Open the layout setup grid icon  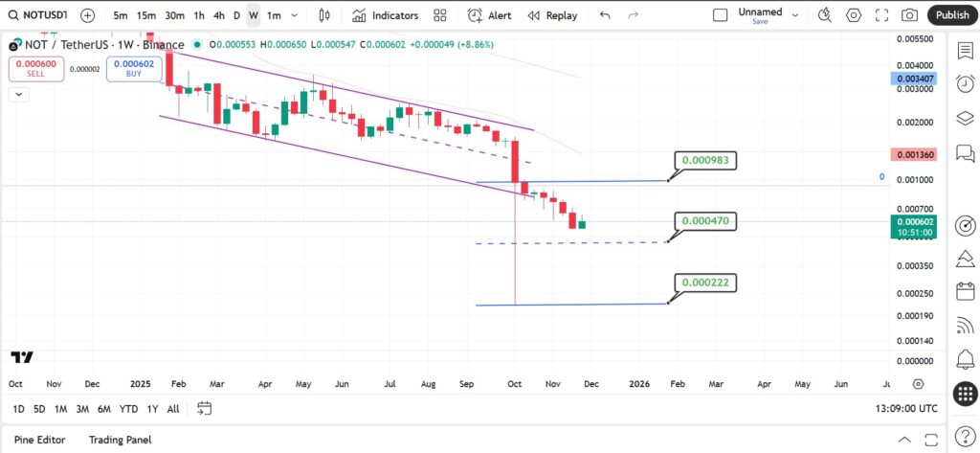point(440,15)
